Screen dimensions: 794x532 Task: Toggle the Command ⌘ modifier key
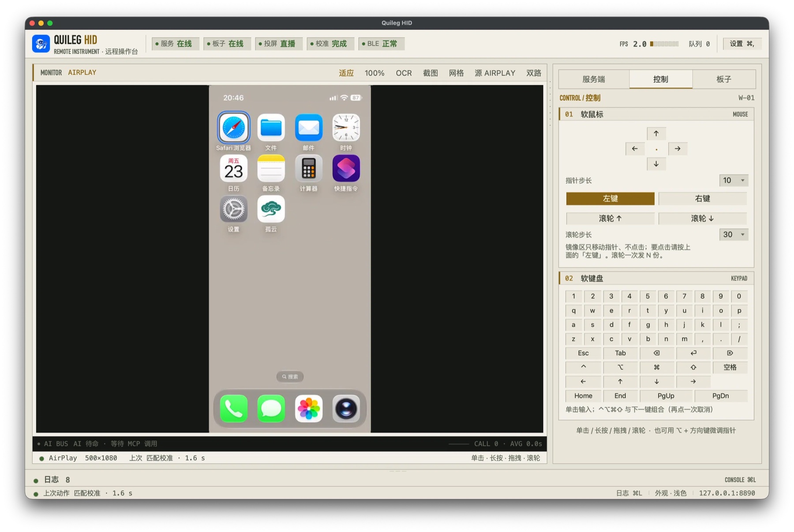click(656, 367)
